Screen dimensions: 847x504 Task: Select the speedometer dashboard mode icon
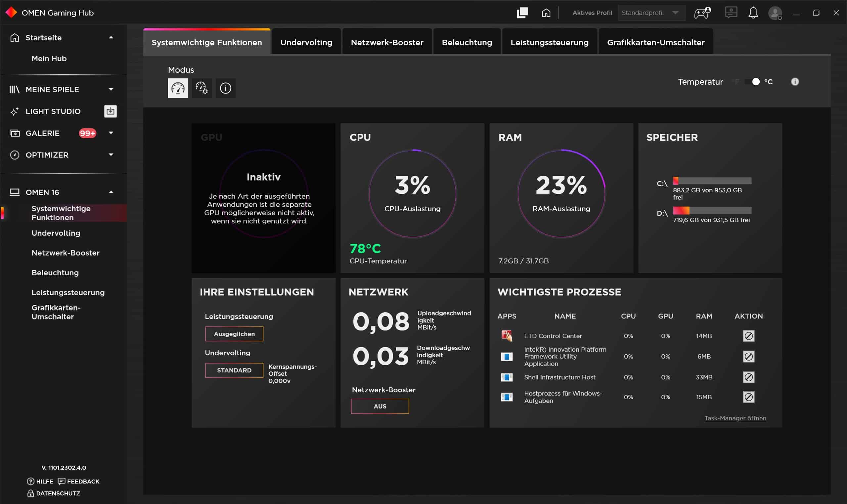[x=178, y=88]
